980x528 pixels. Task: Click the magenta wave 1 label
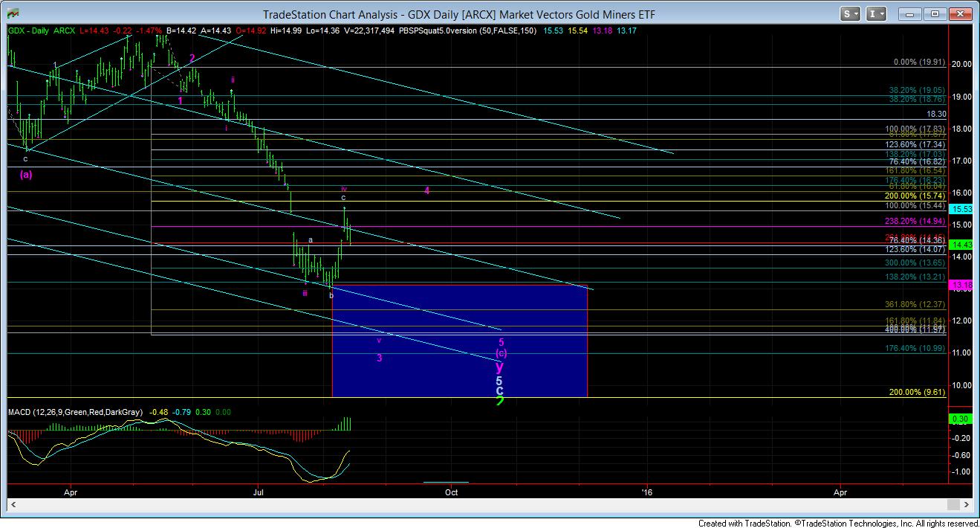180,100
